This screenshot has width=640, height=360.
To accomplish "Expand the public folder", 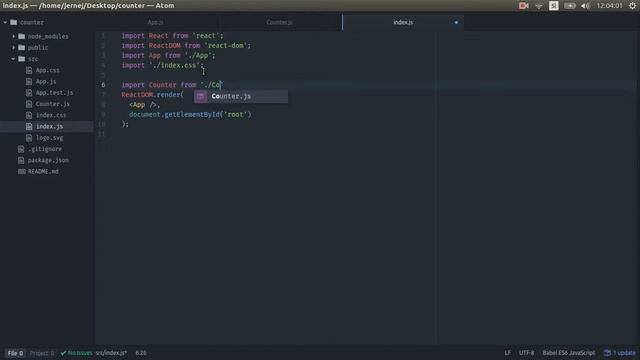I will 13,48.
